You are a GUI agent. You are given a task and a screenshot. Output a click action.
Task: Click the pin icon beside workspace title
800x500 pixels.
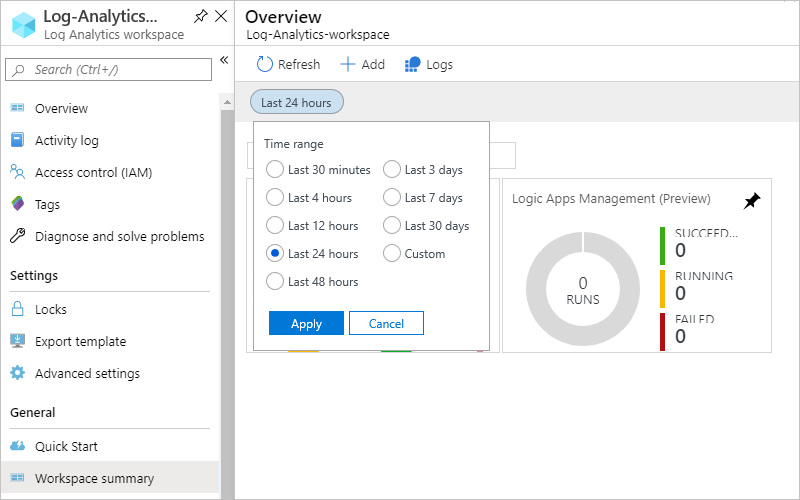(201, 17)
